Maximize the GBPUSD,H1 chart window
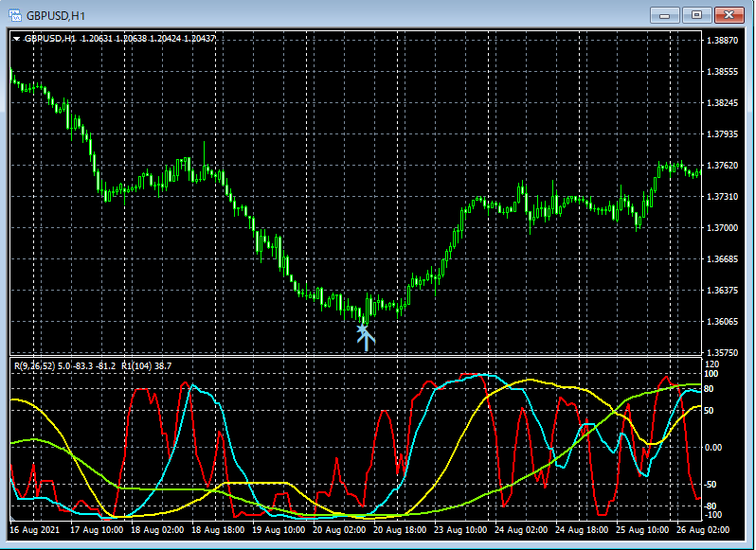Screen dimensions: 756x550 coord(696,14)
